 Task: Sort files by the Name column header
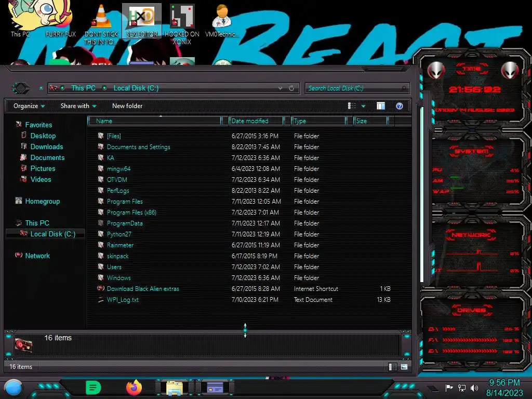pyautogui.click(x=154, y=121)
